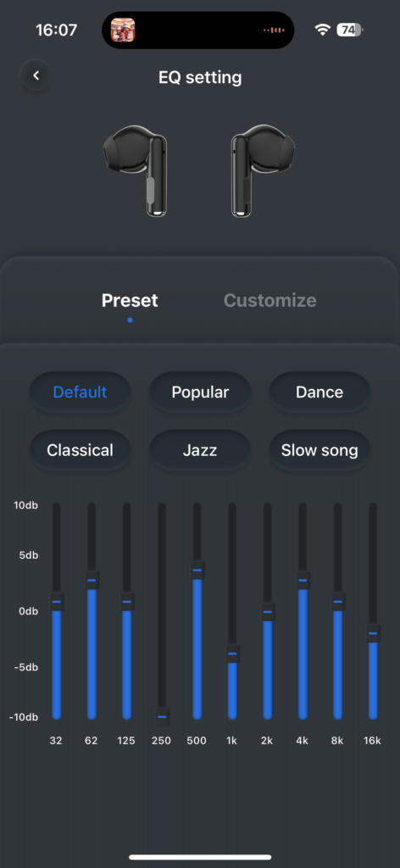Click the 1k band slider handle
The image size is (400, 868).
[232, 654]
